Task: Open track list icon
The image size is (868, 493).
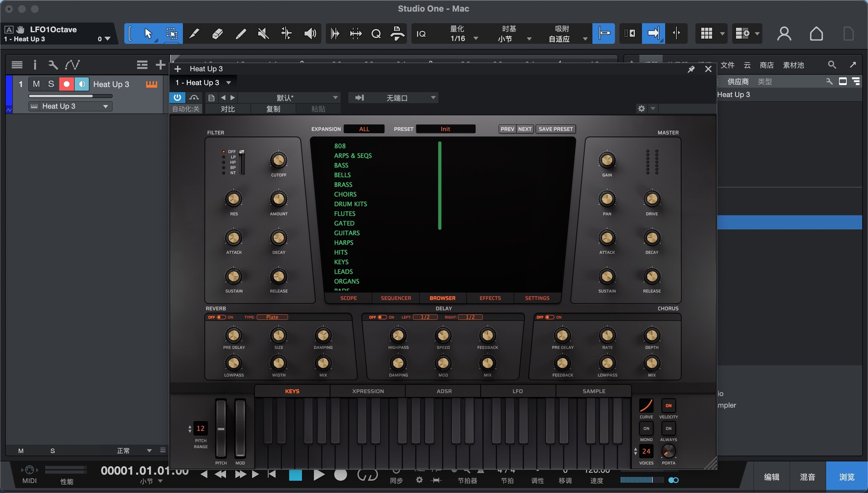Action: [x=17, y=65]
